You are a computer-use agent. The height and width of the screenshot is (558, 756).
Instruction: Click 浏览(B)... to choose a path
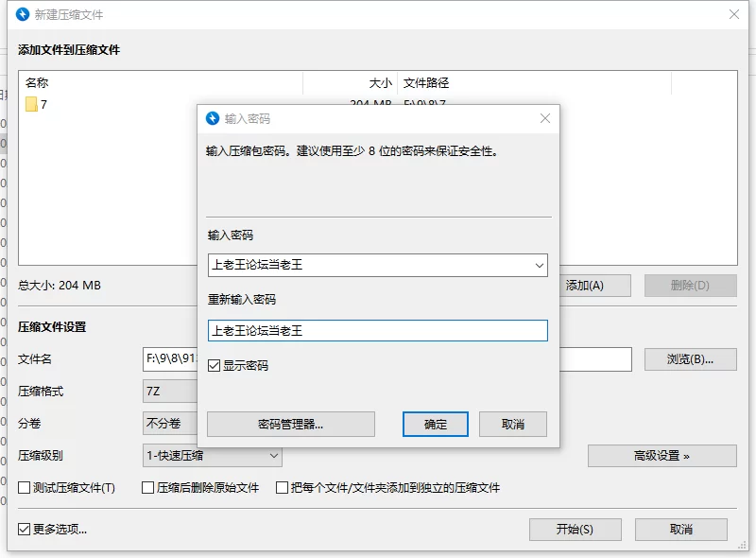(x=691, y=359)
